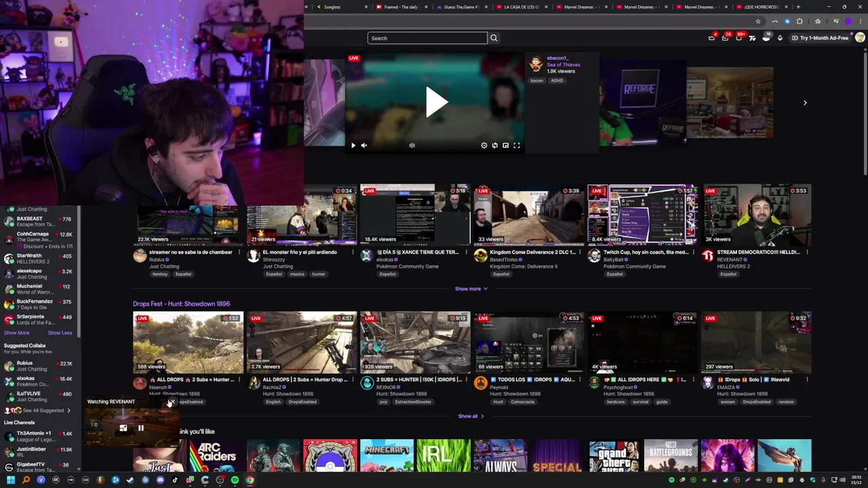Open a new browser tab

click(798, 7)
